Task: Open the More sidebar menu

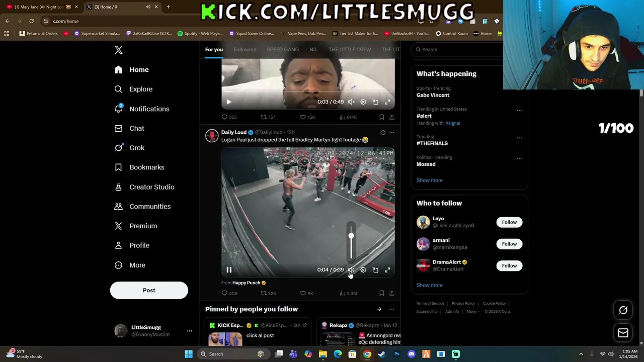Action: click(130, 265)
